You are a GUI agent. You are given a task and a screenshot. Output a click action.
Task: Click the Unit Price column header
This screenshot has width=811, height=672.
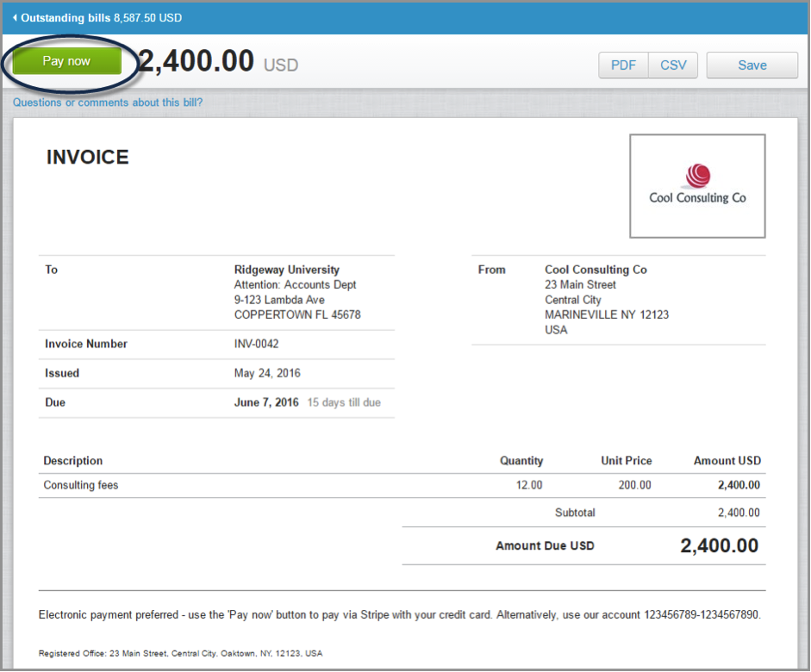pos(627,461)
